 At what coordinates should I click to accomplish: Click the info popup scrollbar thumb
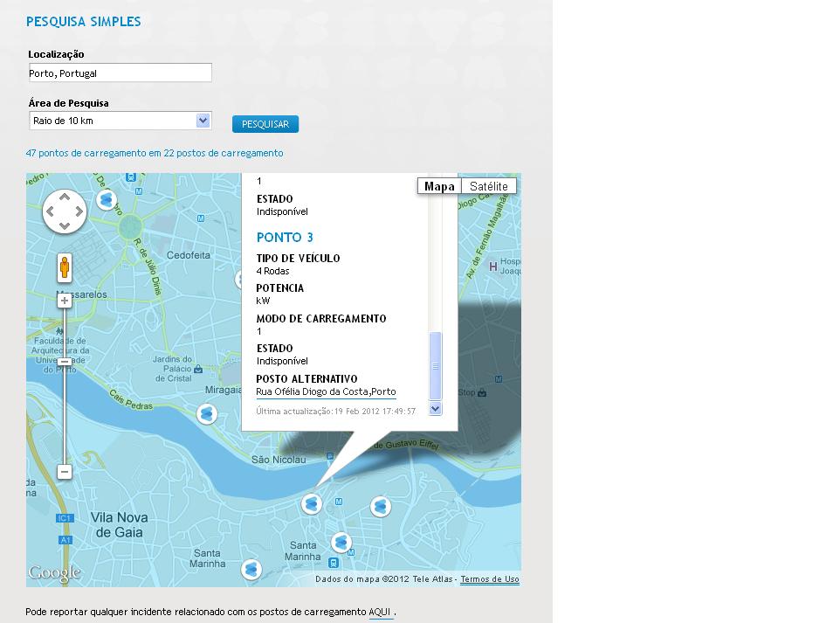click(435, 365)
